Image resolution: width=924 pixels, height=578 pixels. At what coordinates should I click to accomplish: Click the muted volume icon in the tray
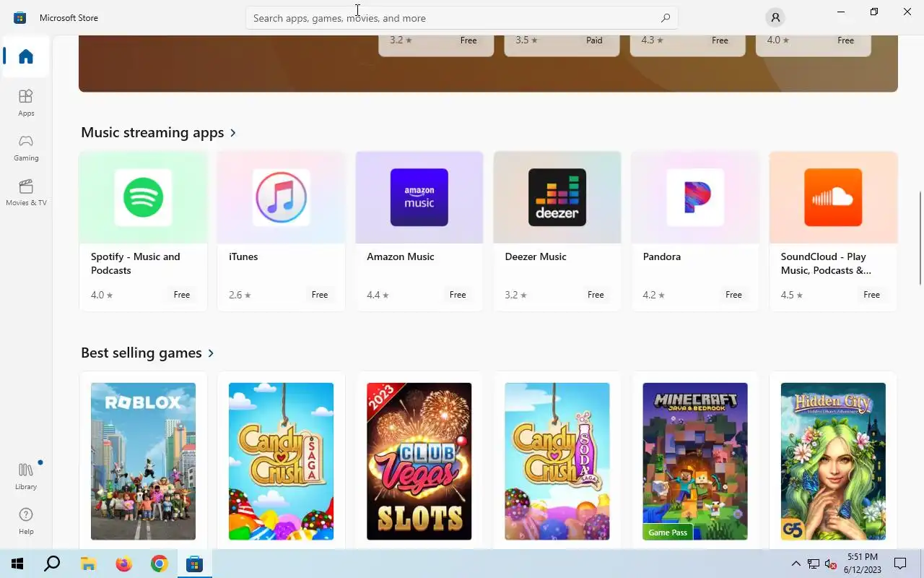pyautogui.click(x=831, y=564)
